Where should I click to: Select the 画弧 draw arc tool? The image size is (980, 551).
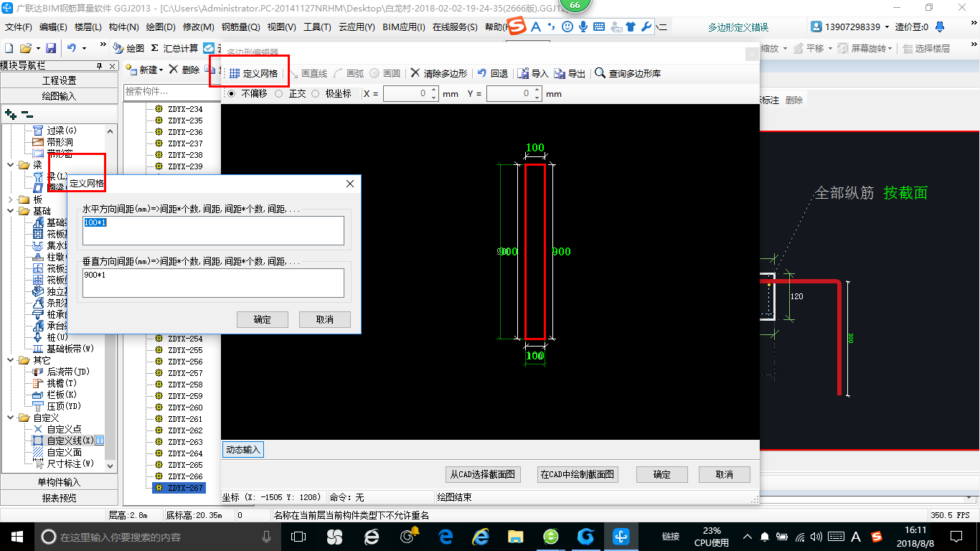pos(349,73)
